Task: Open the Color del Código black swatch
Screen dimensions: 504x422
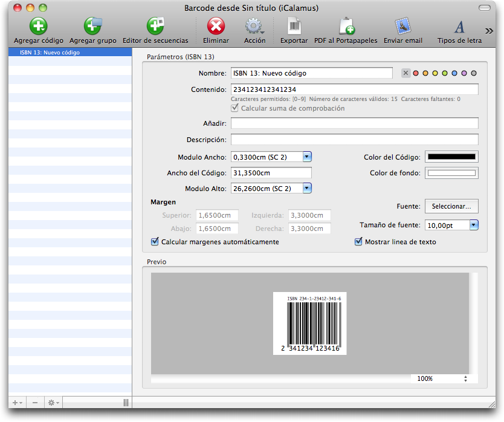Action: 451,157
